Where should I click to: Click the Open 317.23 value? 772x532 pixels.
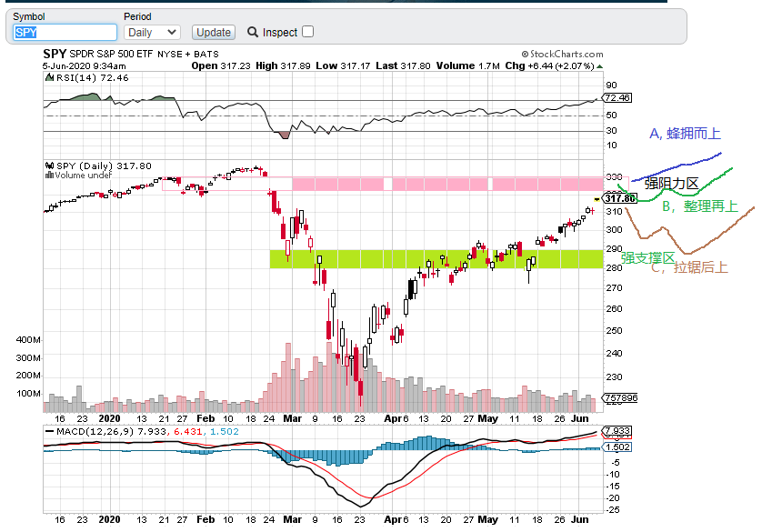pyautogui.click(x=221, y=65)
